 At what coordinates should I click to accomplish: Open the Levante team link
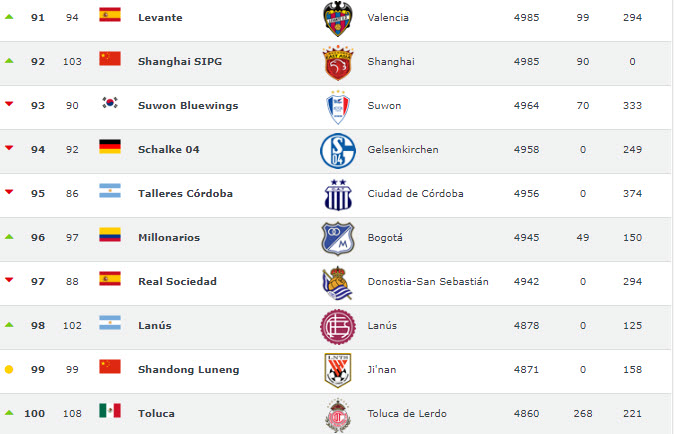160,18
